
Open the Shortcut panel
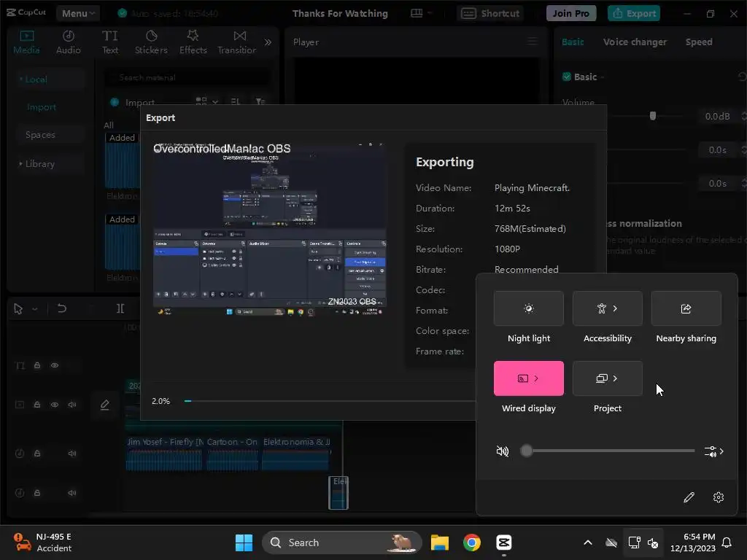click(490, 13)
